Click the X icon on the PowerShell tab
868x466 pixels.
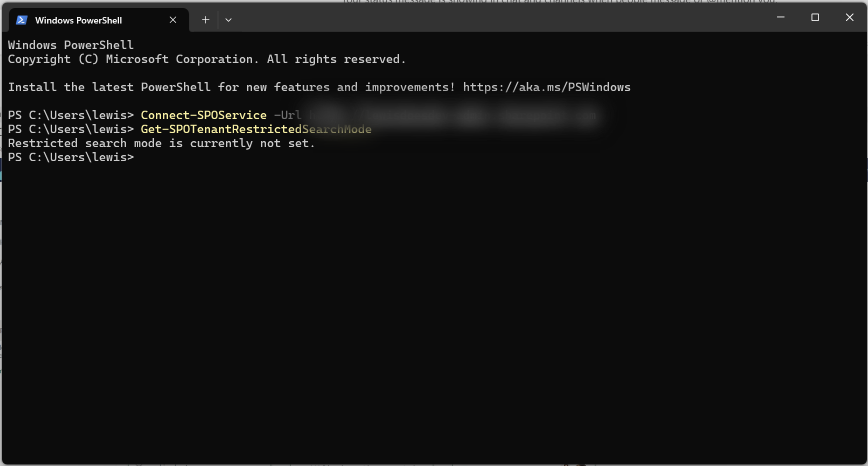[173, 20]
